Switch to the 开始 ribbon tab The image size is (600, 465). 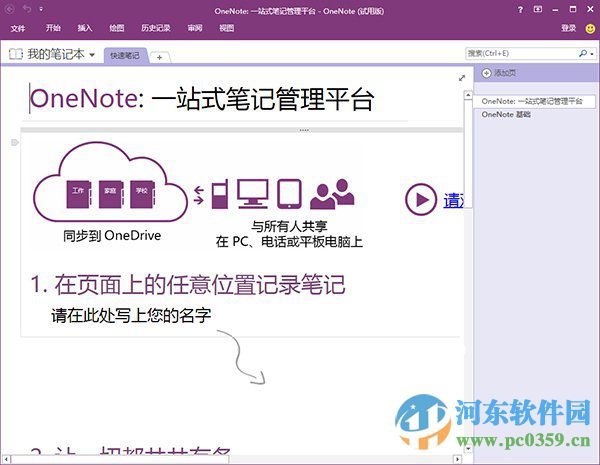(x=53, y=28)
